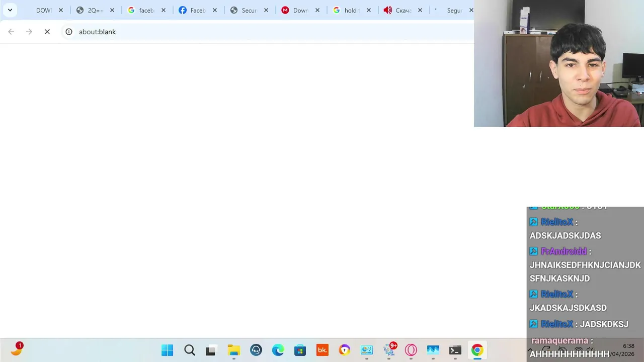644x362 pixels.
Task: Open taskbar app with 9+ badge
Action: tap(390, 349)
